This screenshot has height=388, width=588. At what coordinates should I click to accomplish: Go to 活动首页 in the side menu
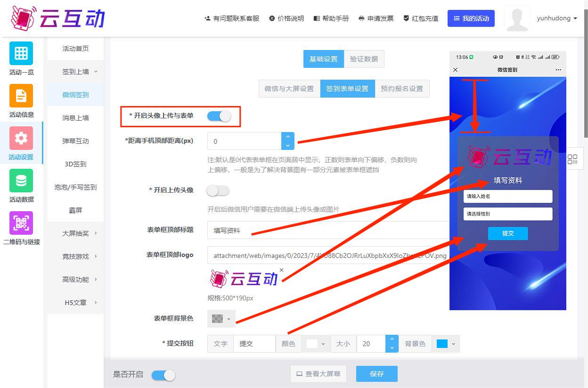point(75,49)
